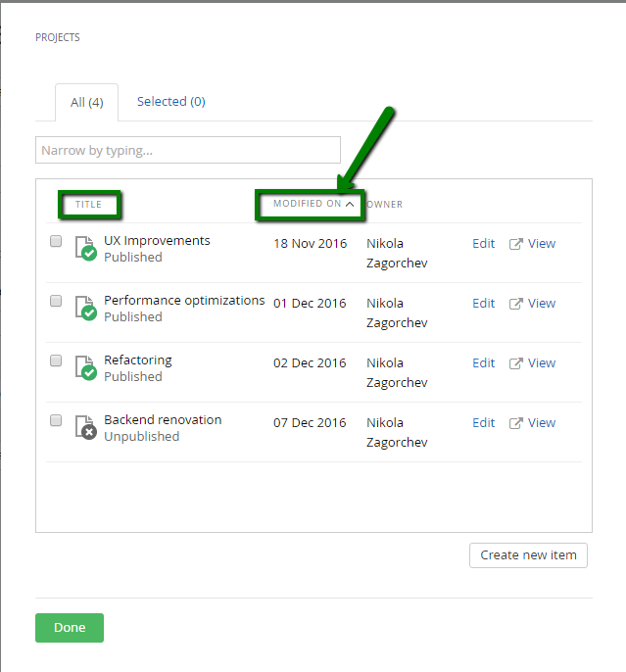Click the 02 Dec 2016 date cell
The width and height of the screenshot is (626, 672).
coord(310,363)
